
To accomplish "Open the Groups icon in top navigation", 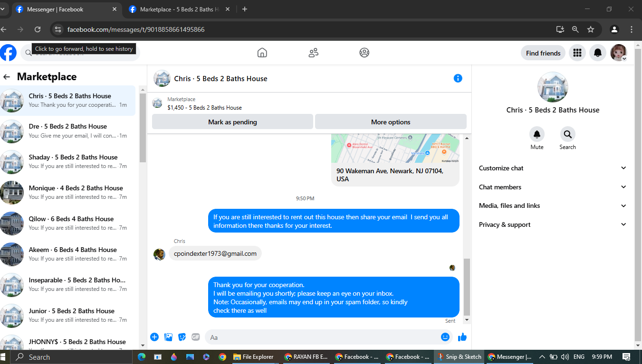I will point(364,53).
